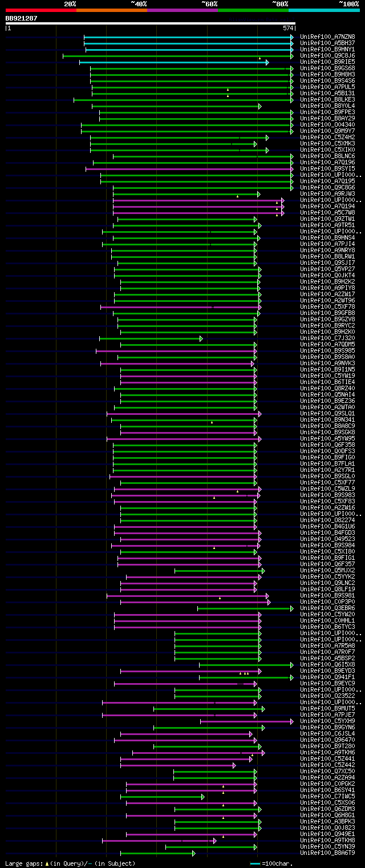Click the purple alignment bar for UniRef100_B9SYI5
The height and width of the screenshot is (868, 365).
click(190, 169)
